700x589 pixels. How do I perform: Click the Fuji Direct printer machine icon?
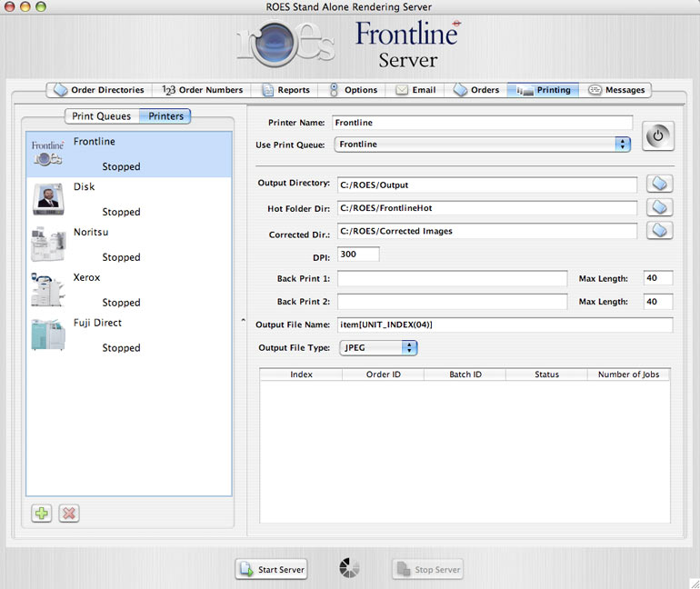(48, 334)
